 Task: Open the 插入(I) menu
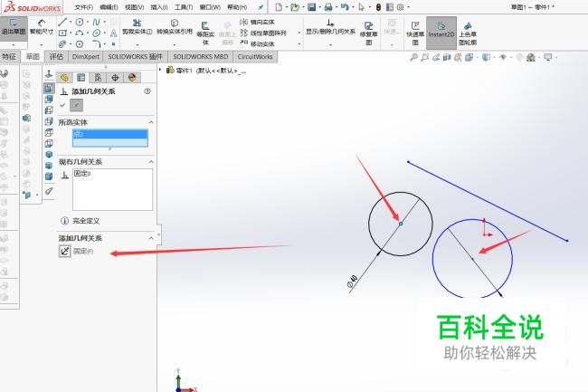tap(159, 7)
